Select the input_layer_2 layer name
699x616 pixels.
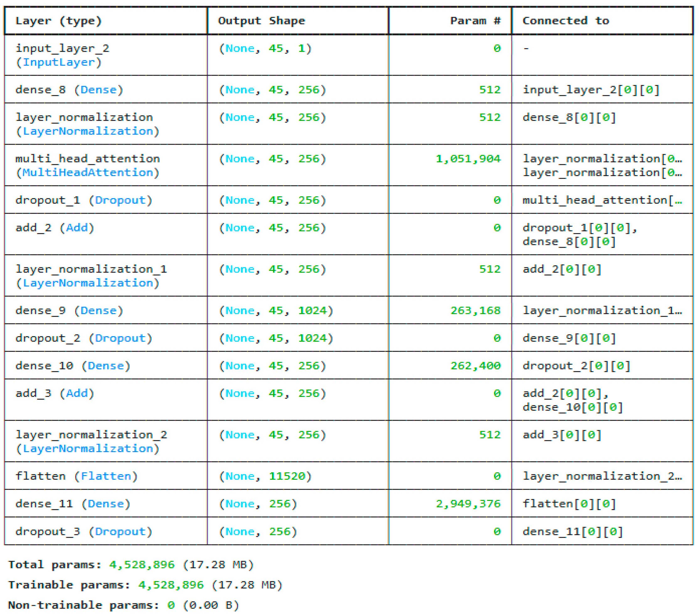tap(62, 48)
